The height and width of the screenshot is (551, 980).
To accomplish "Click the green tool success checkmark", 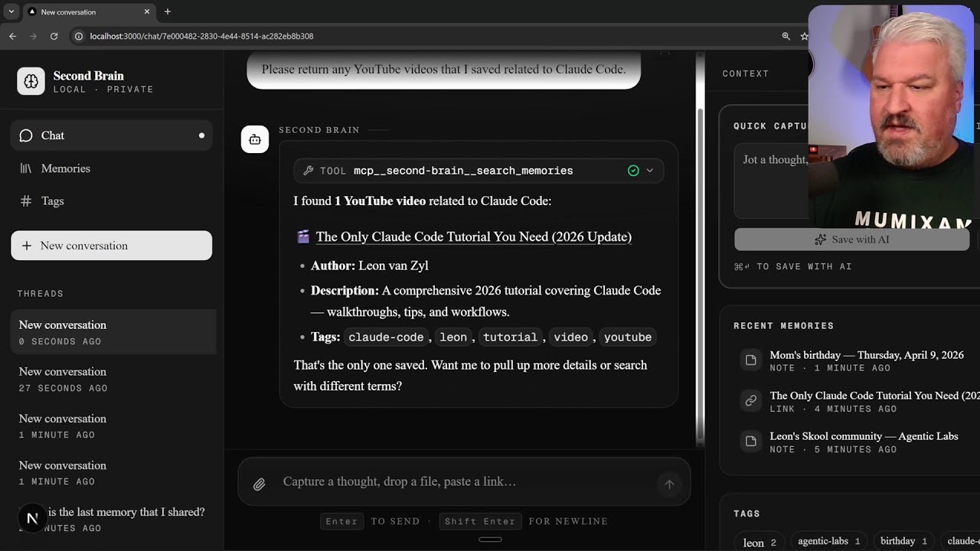I will pyautogui.click(x=633, y=171).
